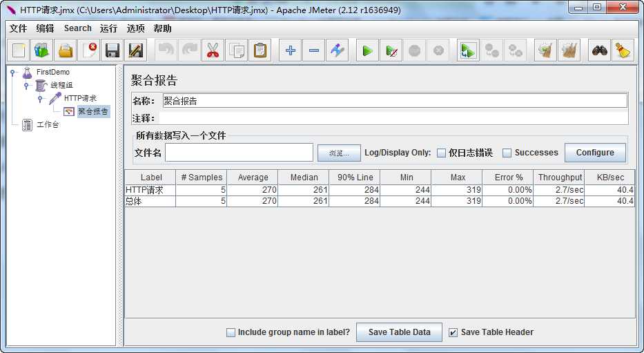Select 聚合报告 listener in tree
The image size is (644, 353).
point(93,111)
